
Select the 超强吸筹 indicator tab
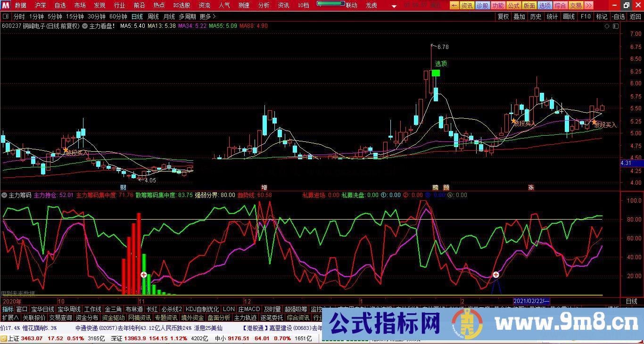tap(296, 309)
